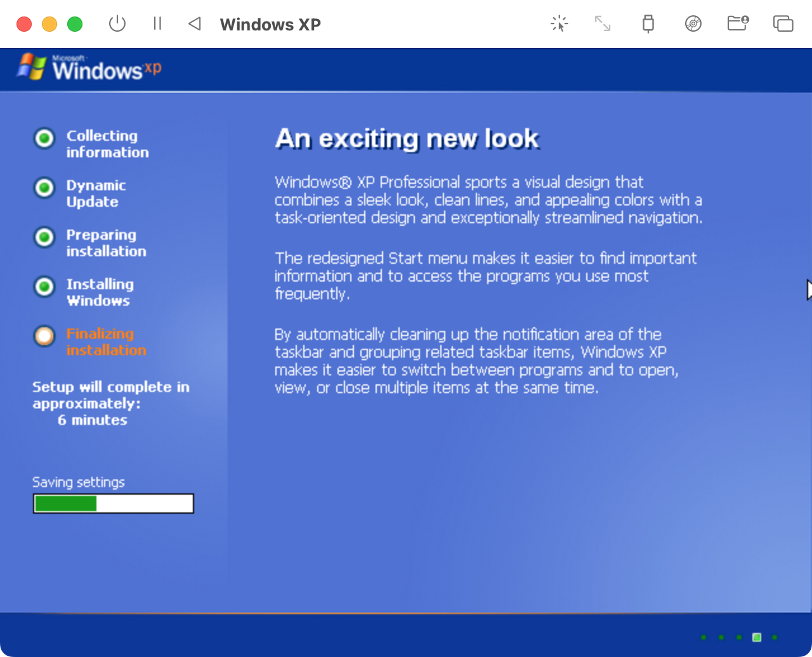This screenshot has height=657, width=812.
Task: Toggle the capture mouse cursor icon
Action: coord(559,24)
